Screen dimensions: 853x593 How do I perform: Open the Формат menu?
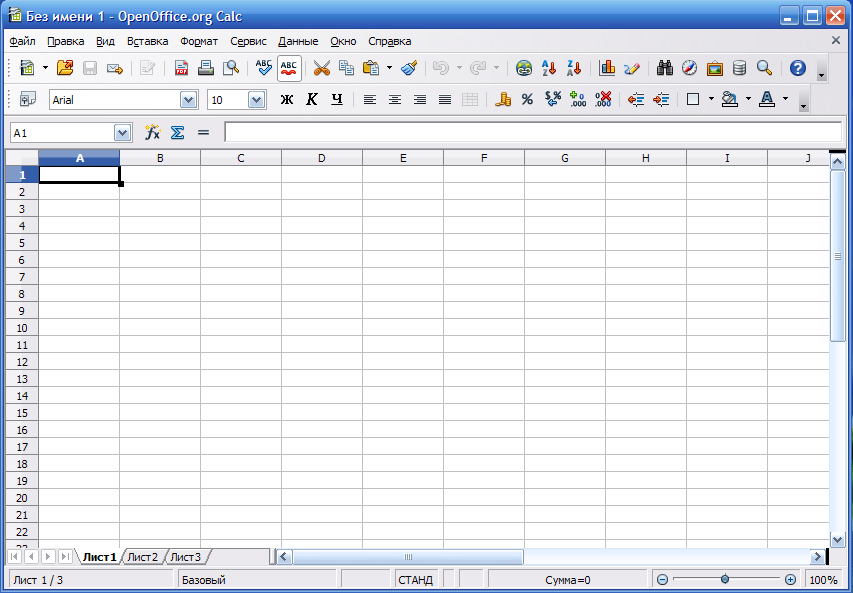coord(199,41)
